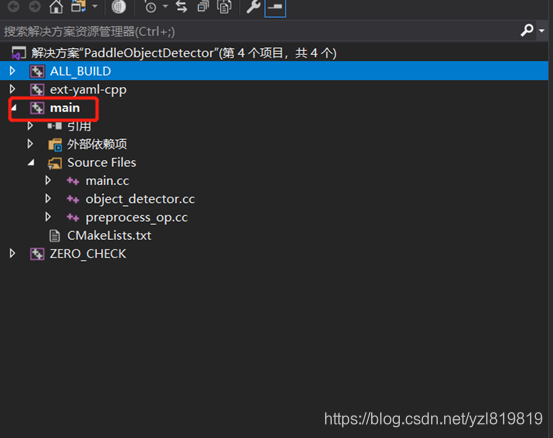This screenshot has width=553, height=438.
Task: Click the ALL_BUILD project icon
Action: point(37,71)
